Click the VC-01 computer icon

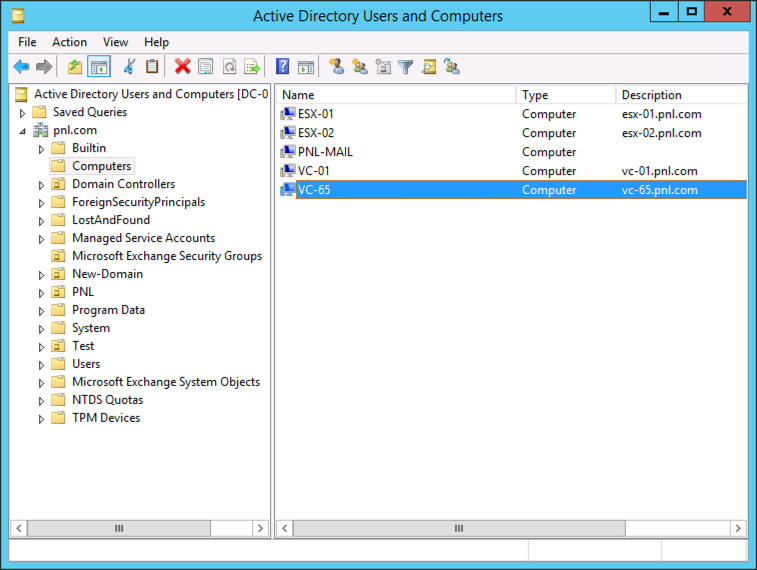coord(288,170)
